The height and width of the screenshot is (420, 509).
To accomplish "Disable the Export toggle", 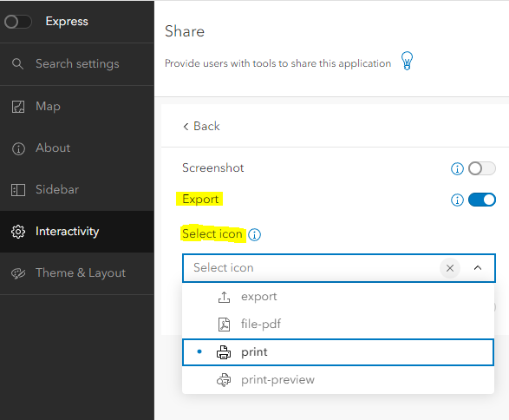I will [x=482, y=200].
